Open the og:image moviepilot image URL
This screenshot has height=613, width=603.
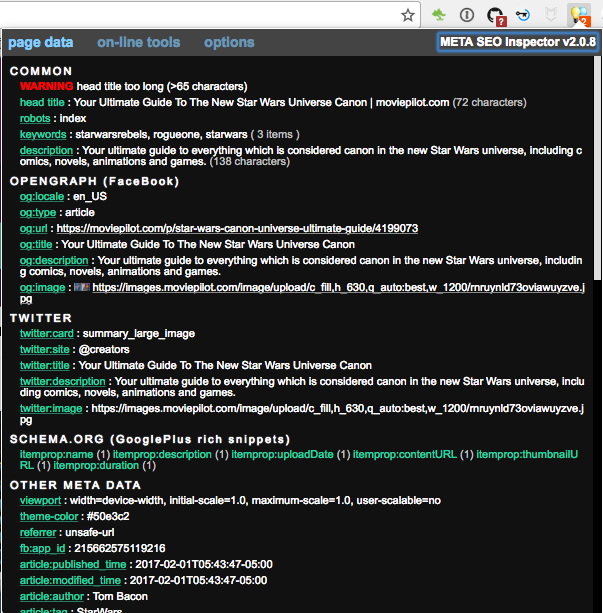click(x=339, y=288)
